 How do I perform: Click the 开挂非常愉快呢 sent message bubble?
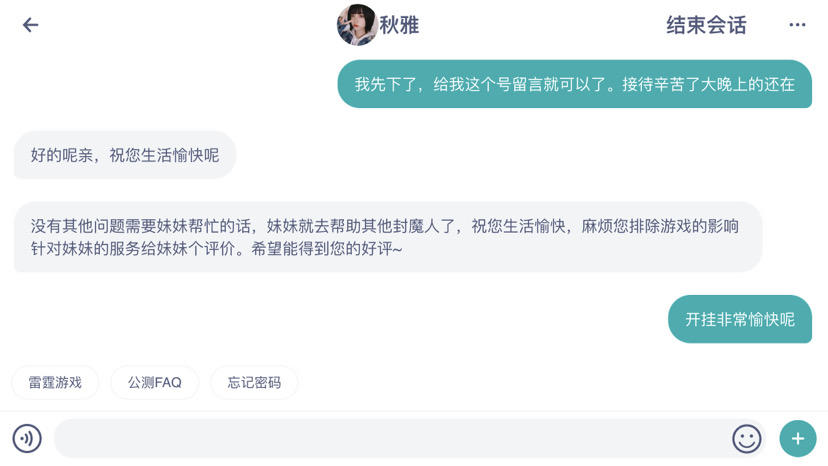pyautogui.click(x=740, y=319)
